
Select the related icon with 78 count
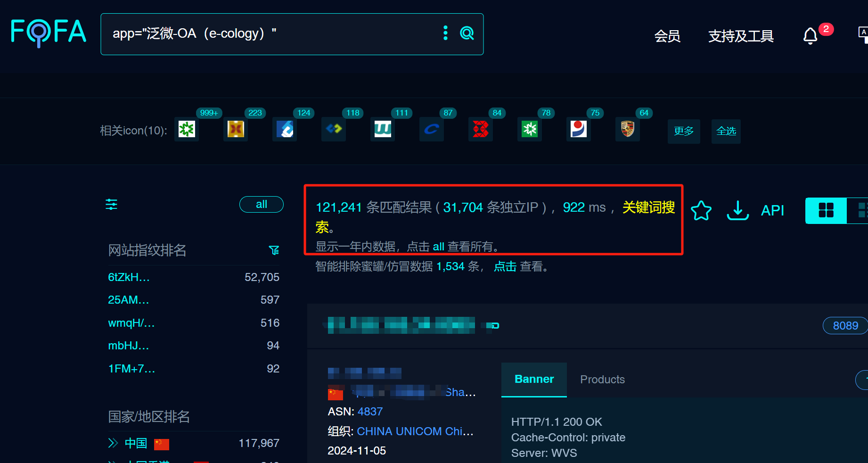530,129
